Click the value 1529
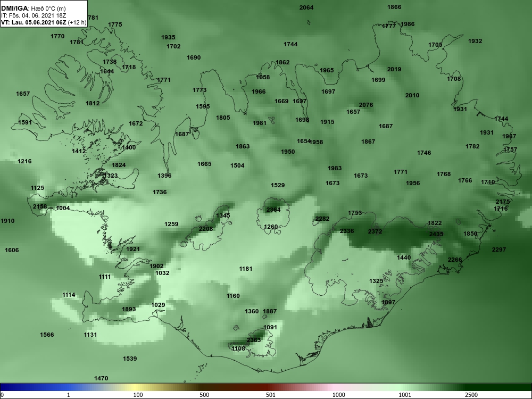The height and width of the screenshot is (399, 532). [x=278, y=185]
